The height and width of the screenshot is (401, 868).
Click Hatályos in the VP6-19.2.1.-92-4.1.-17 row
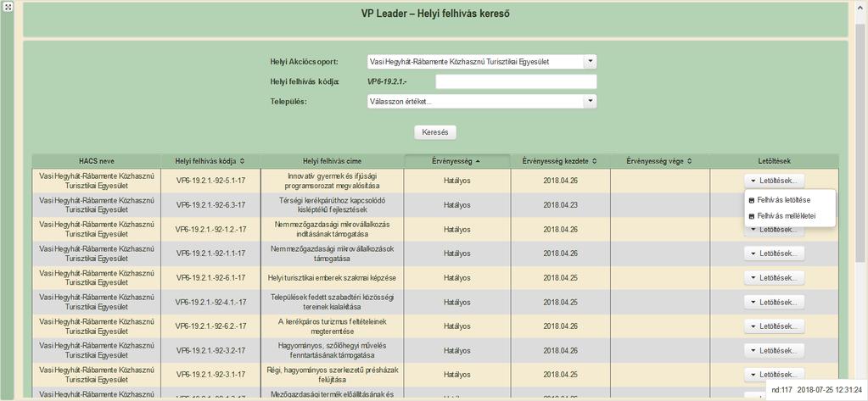[457, 302]
